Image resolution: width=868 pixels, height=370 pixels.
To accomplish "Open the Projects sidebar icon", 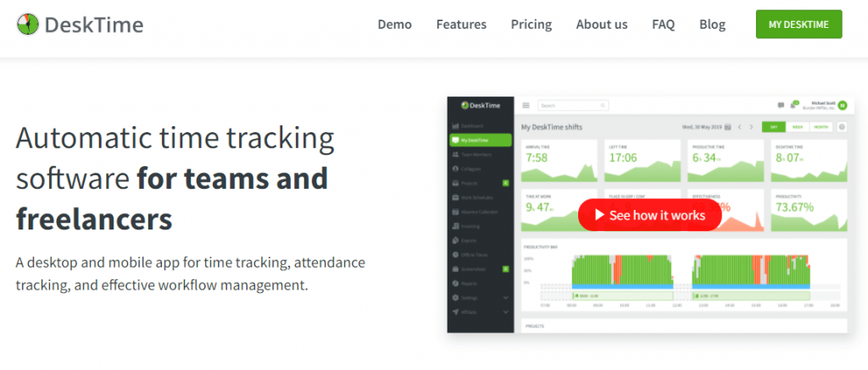I will coord(455,183).
